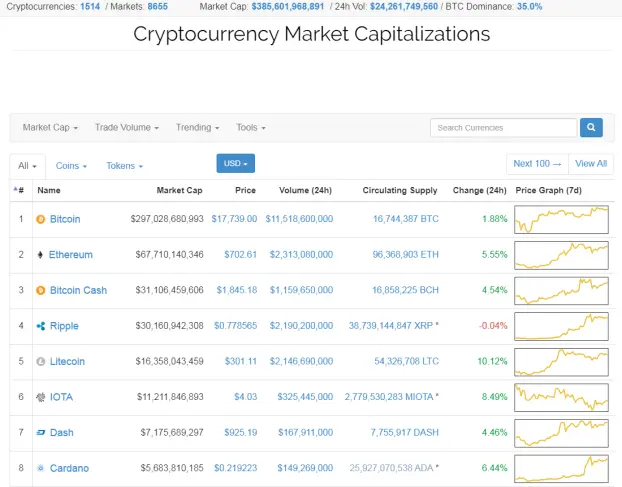The width and height of the screenshot is (622, 487).
Task: Open Bitcoin Cash 7d price graph
Action: [x=561, y=291]
